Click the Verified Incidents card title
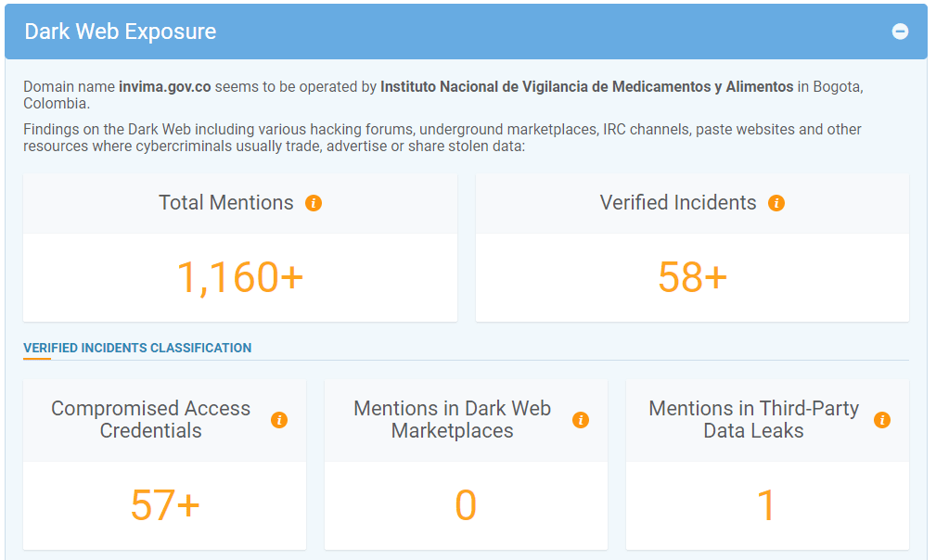Image resolution: width=936 pixels, height=560 pixels. (x=677, y=203)
